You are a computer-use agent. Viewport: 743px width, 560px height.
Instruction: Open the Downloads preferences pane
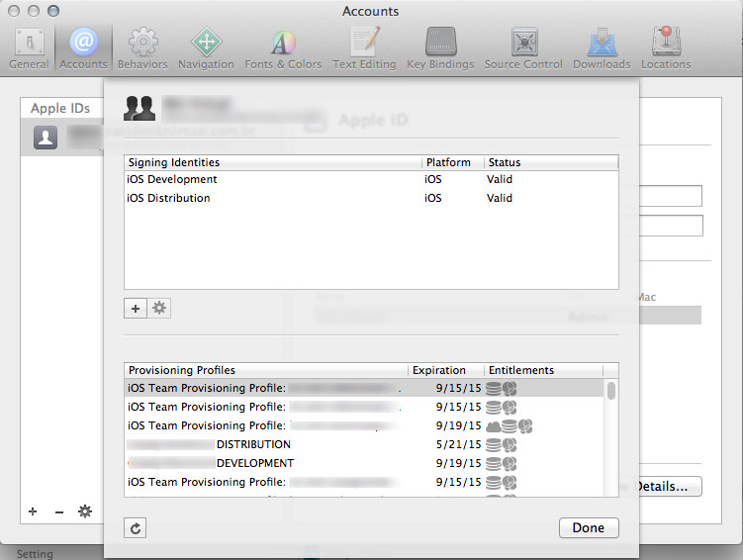pyautogui.click(x=602, y=47)
